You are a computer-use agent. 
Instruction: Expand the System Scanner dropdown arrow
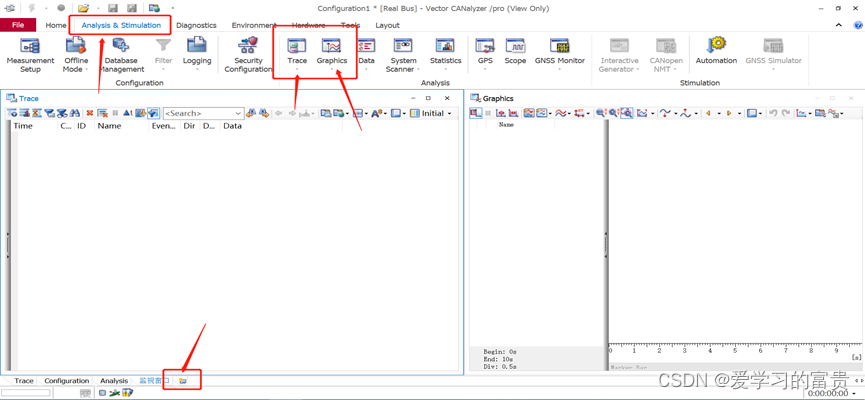(418, 70)
